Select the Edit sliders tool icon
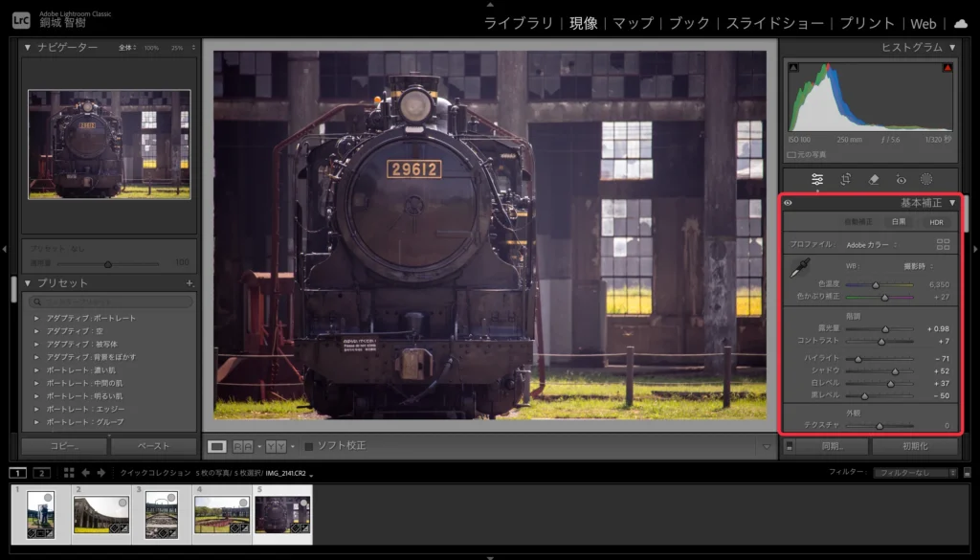Image resolution: width=980 pixels, height=560 pixels. pyautogui.click(x=817, y=179)
